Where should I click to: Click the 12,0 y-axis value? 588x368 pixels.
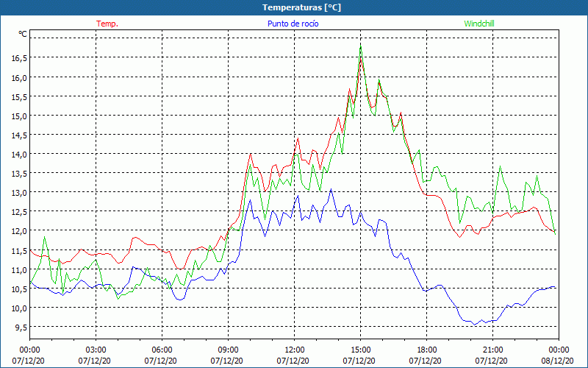(19, 230)
